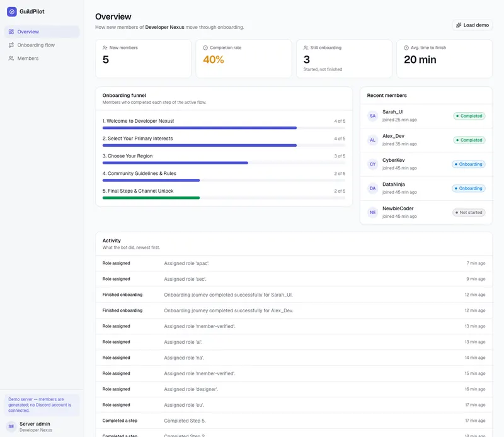Viewport: 504px width, 437px height.
Task: Click the NewbieCoder member name
Action: click(398, 208)
